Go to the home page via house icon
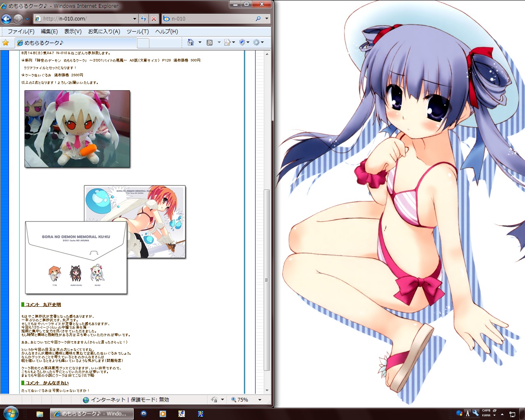Image resolution: width=525 pixels, height=420 pixels. (191, 42)
